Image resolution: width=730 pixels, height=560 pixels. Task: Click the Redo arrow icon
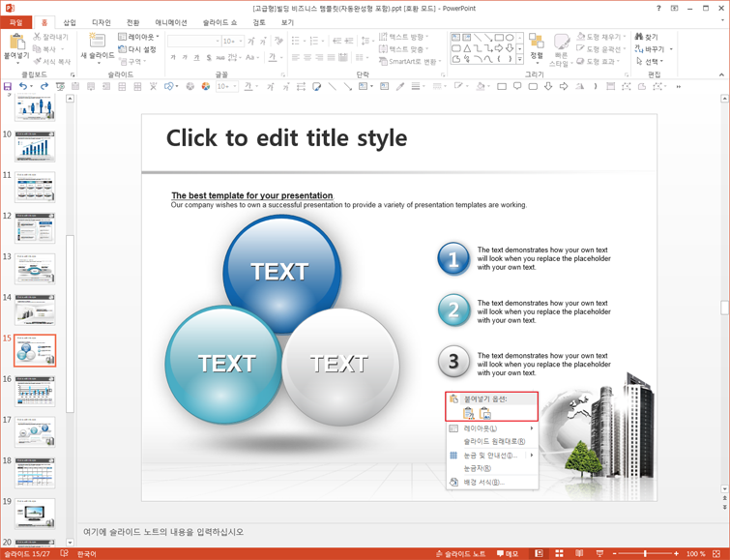(44, 86)
